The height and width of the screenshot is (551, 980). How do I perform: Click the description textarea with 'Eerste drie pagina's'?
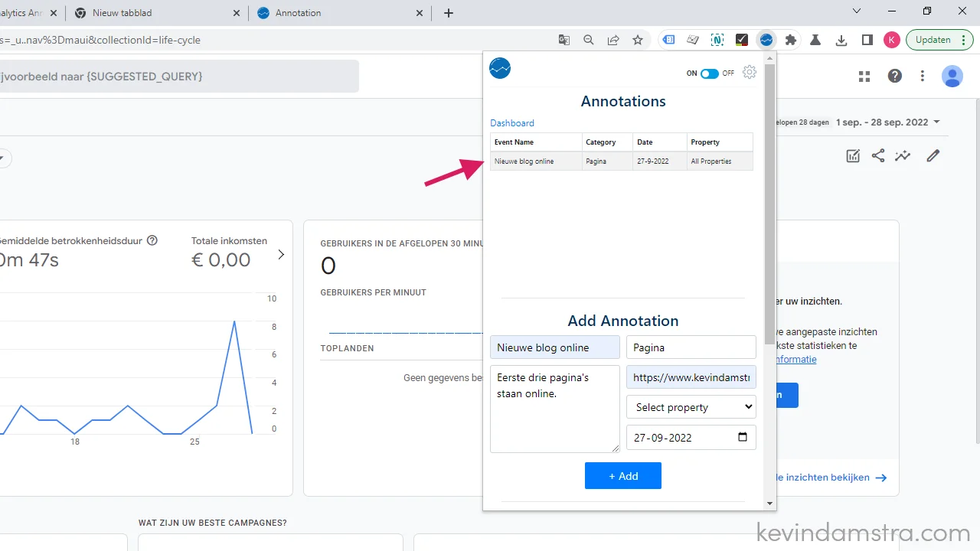point(555,409)
